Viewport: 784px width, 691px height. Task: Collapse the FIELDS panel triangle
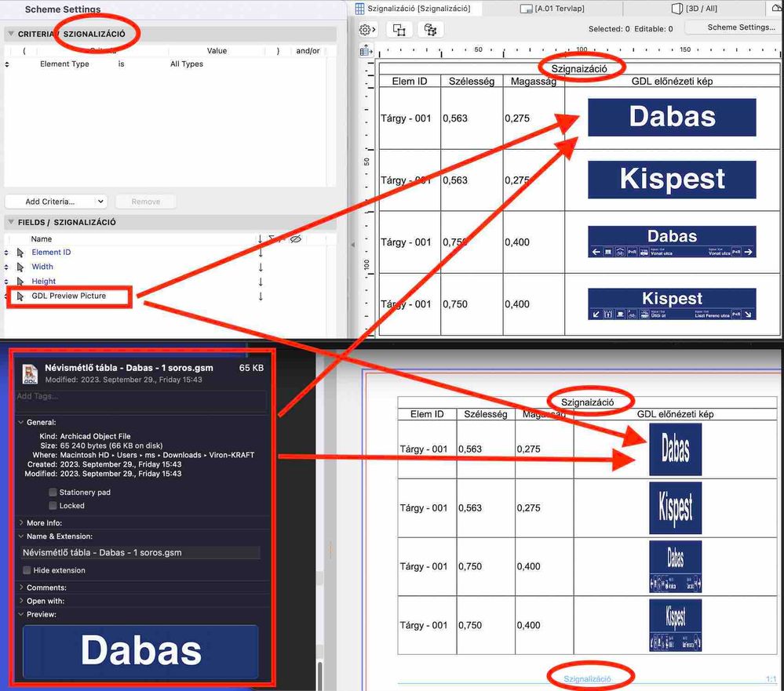coord(10,222)
